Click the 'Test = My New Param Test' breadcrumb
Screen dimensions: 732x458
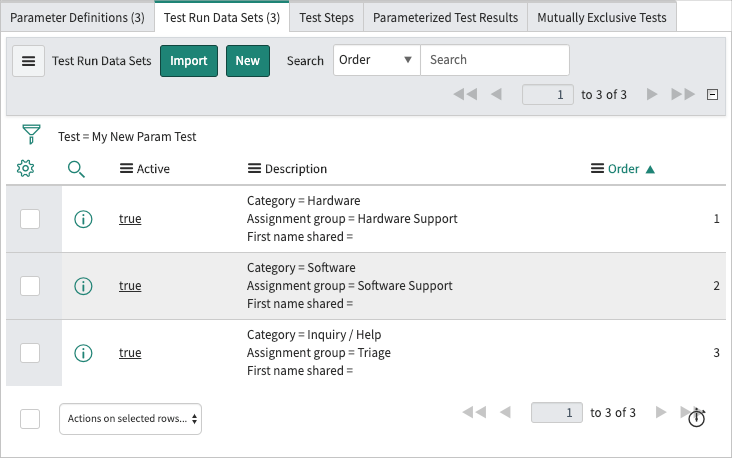click(127, 137)
